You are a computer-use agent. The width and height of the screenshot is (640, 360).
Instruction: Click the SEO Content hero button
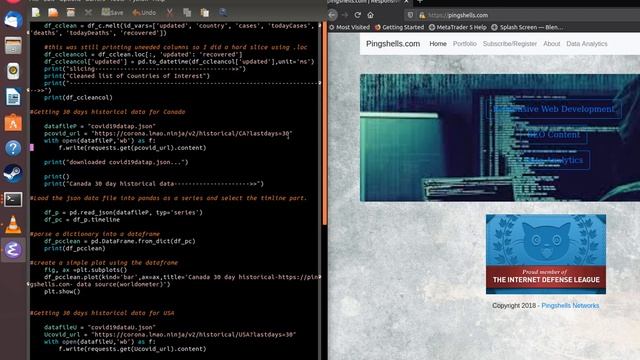[553, 135]
